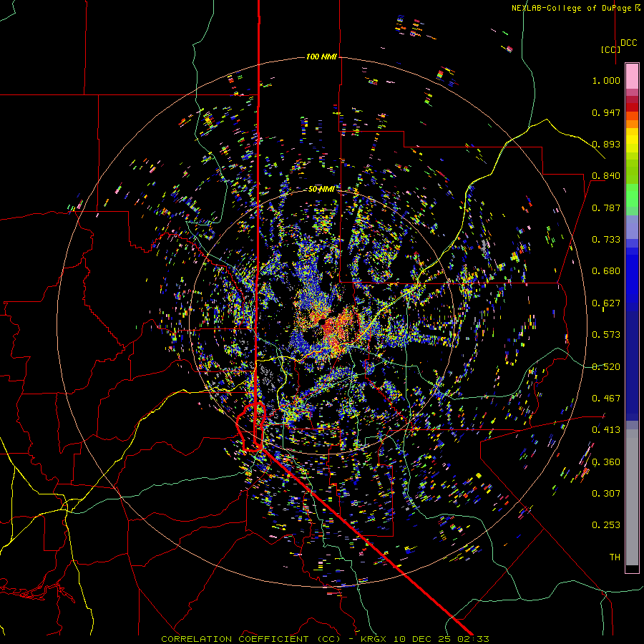Click the Correlation Coefficient KRGX caption text
644x644 pixels.
click(x=325, y=639)
